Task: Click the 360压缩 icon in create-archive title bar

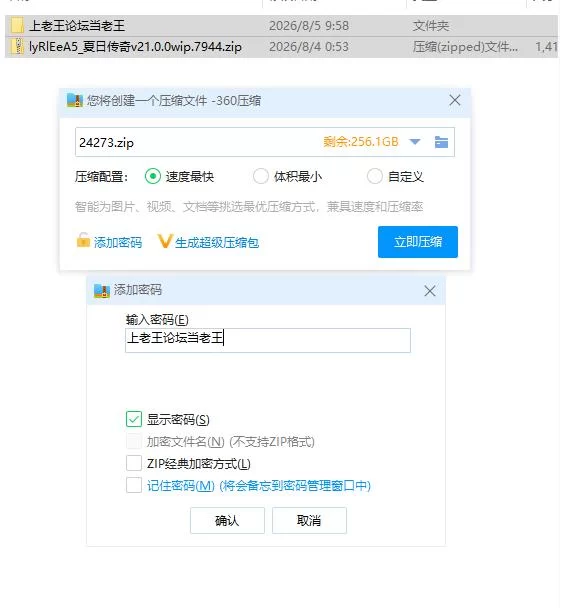Action: click(x=75, y=100)
